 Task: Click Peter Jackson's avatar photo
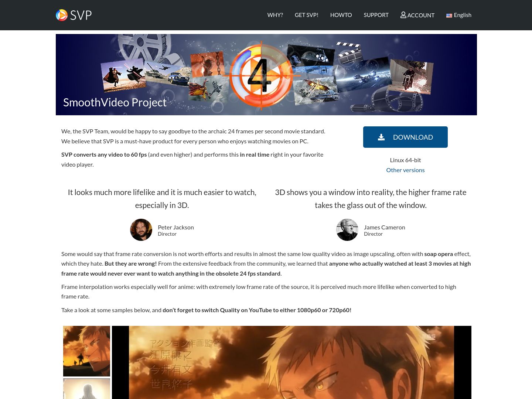(141, 230)
